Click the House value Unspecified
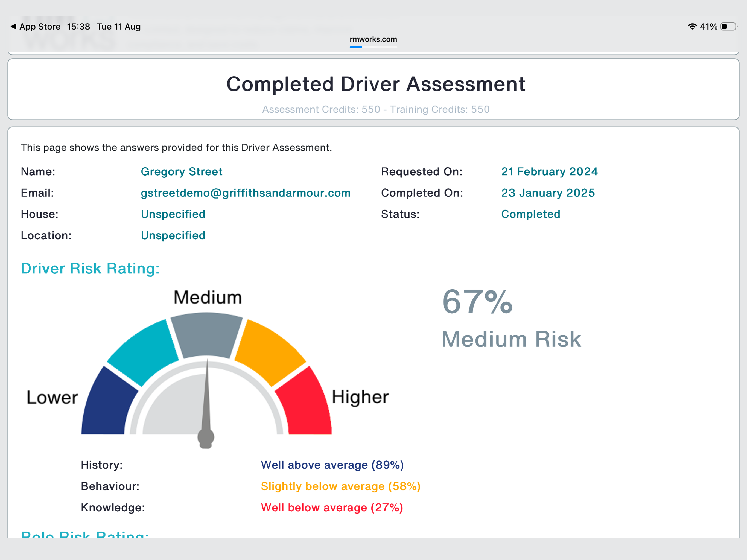The height and width of the screenshot is (560, 747). coord(173,214)
